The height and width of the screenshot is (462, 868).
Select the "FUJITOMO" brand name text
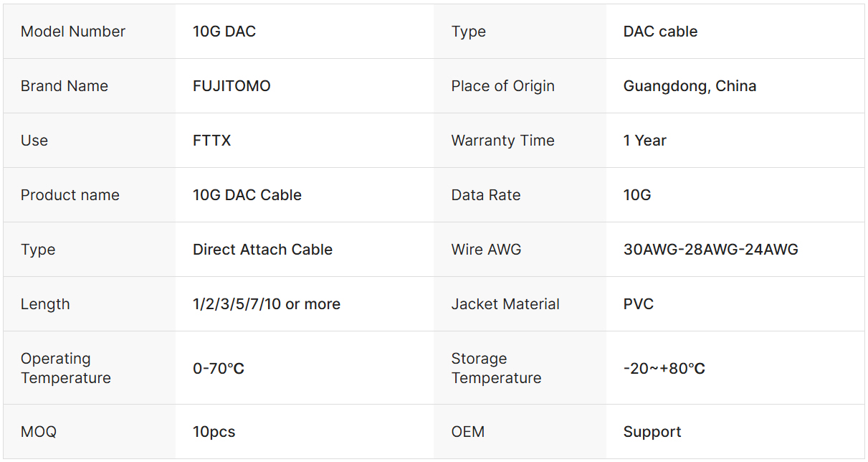[232, 86]
